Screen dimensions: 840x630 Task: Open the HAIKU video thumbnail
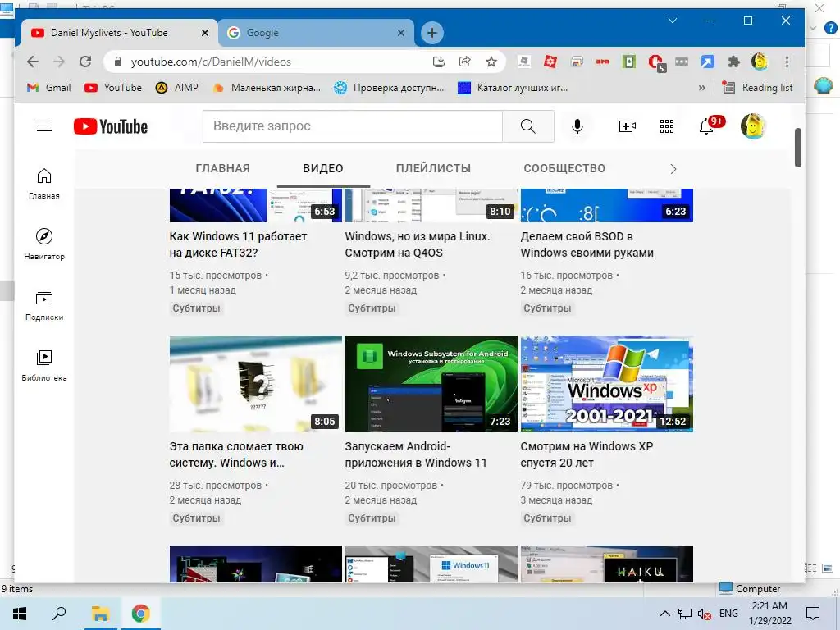pos(606,564)
